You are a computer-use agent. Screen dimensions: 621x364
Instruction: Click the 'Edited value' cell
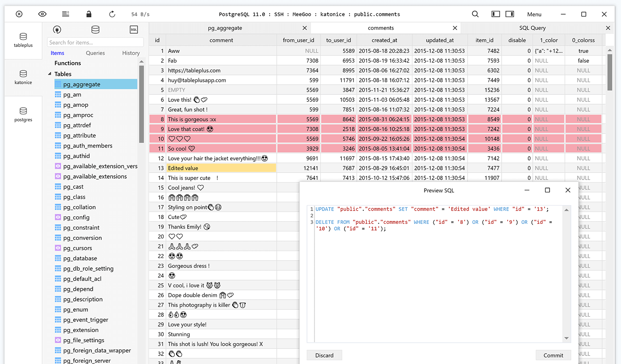tap(221, 168)
